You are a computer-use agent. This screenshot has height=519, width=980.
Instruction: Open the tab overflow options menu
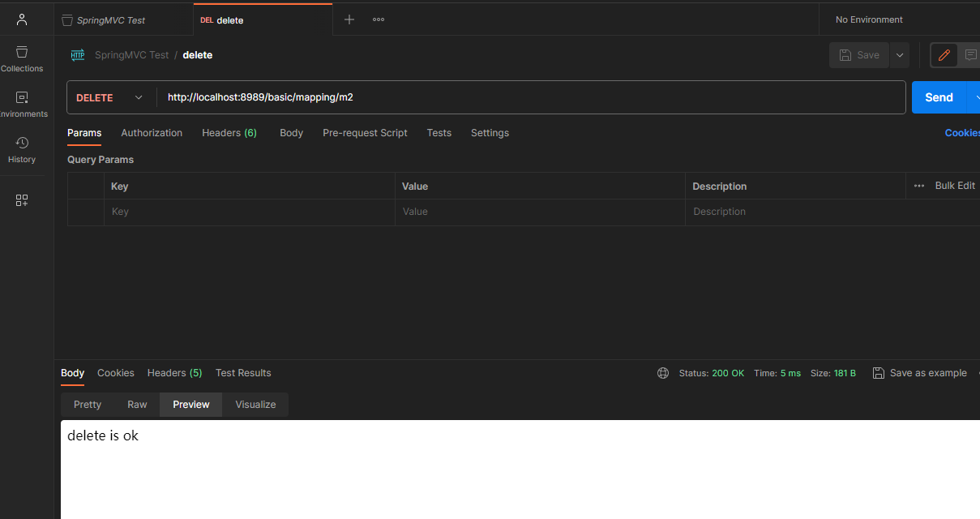pyautogui.click(x=379, y=19)
